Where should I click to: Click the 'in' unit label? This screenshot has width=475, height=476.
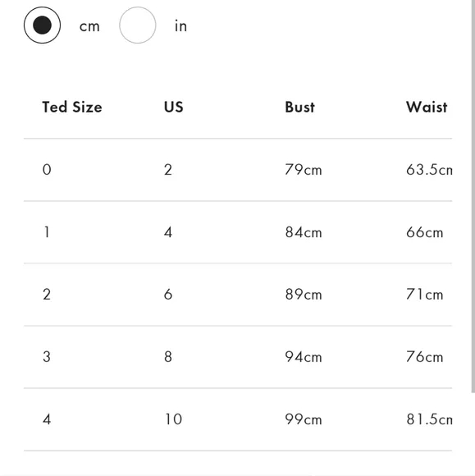click(x=181, y=25)
